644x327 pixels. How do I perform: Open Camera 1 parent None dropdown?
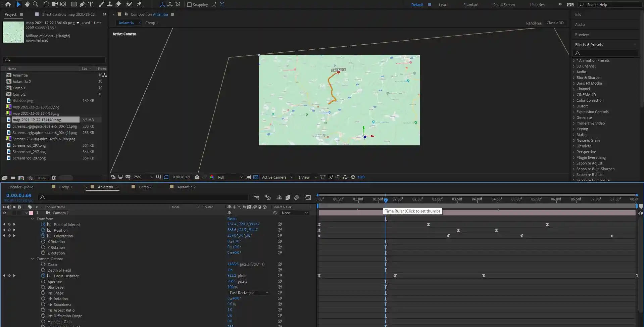click(295, 213)
